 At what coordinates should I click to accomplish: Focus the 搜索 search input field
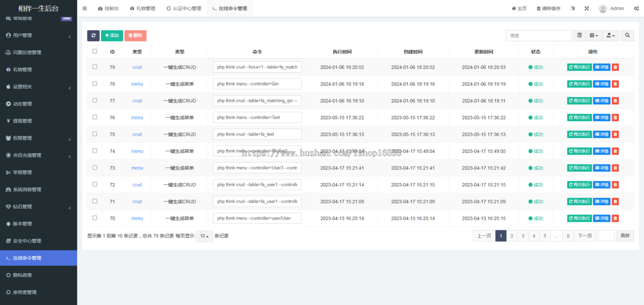point(538,35)
